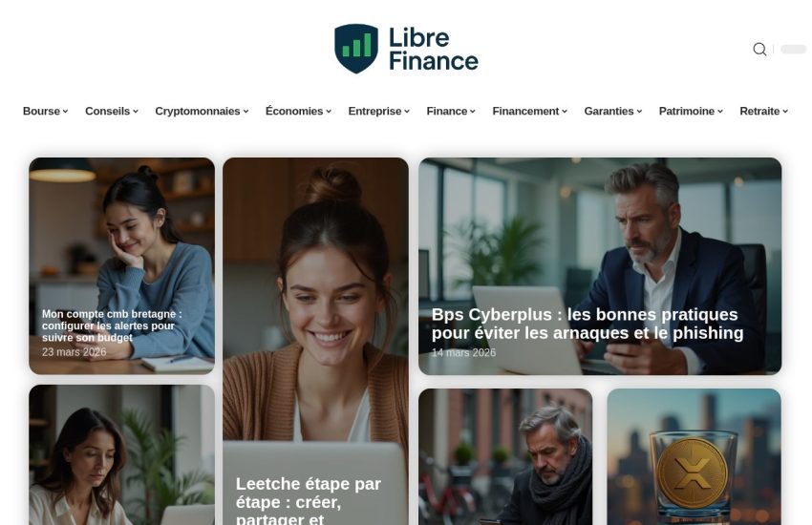Toggle the pill switch beside search
Viewport: 812px width, 525px height.
[x=793, y=49]
